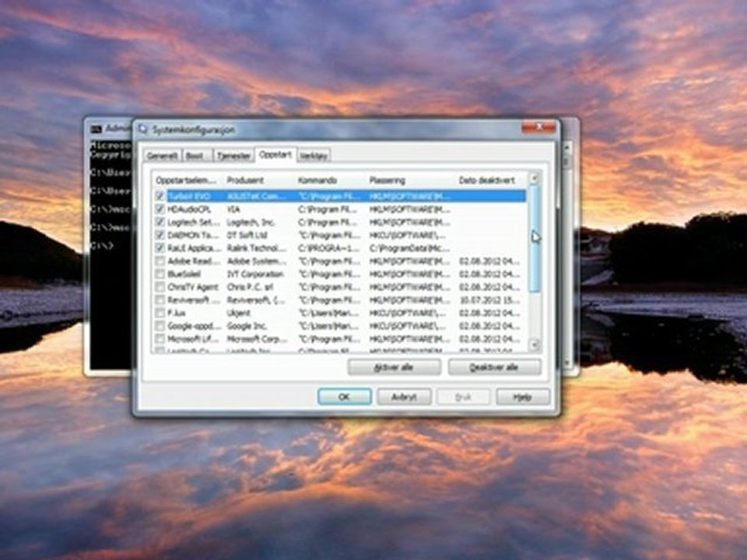The width and height of the screenshot is (747, 560).
Task: Confirm with the OK button
Action: click(345, 397)
